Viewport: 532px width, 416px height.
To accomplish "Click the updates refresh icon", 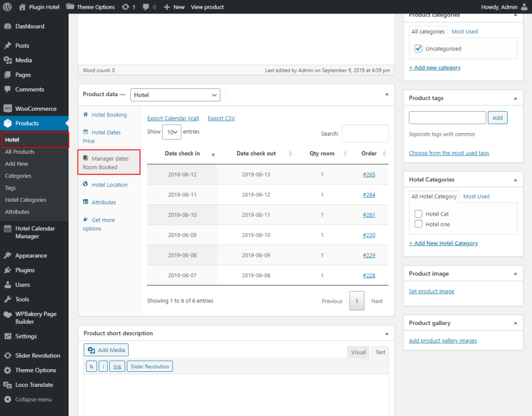I will (126, 7).
